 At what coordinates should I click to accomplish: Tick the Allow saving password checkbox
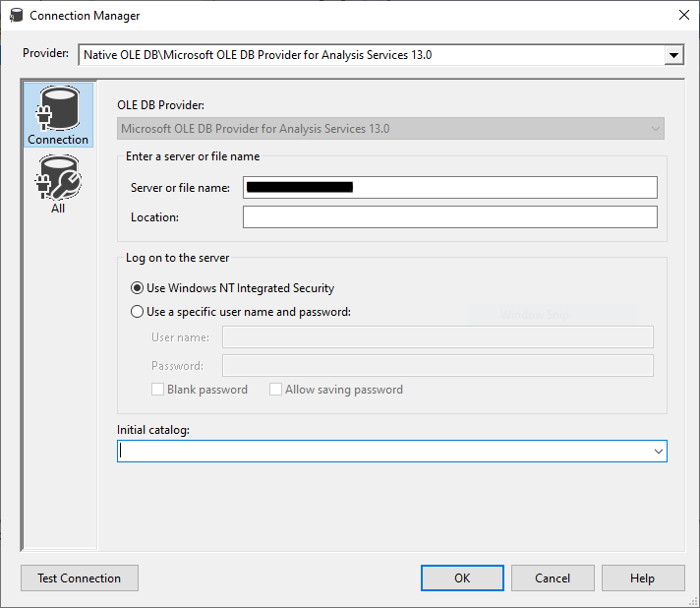pos(276,390)
